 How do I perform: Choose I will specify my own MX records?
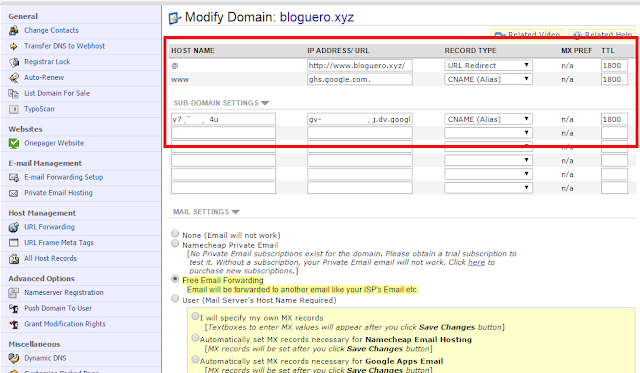click(195, 316)
